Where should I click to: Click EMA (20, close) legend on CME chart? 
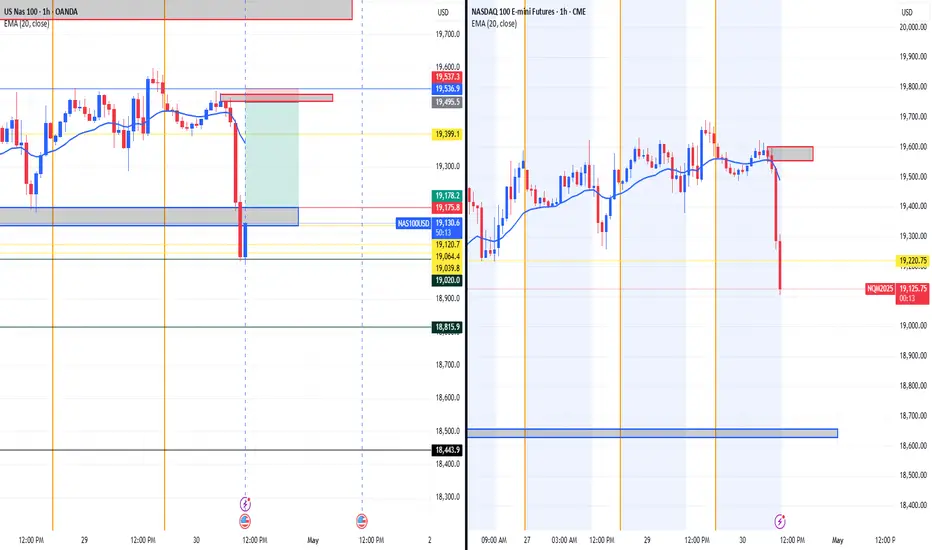point(495,24)
